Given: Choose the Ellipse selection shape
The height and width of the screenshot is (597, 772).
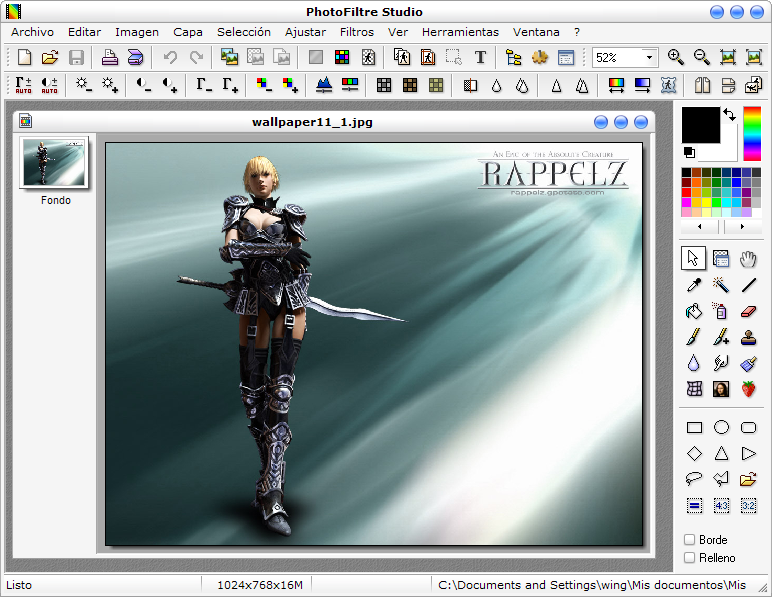Looking at the screenshot, I should (720, 427).
